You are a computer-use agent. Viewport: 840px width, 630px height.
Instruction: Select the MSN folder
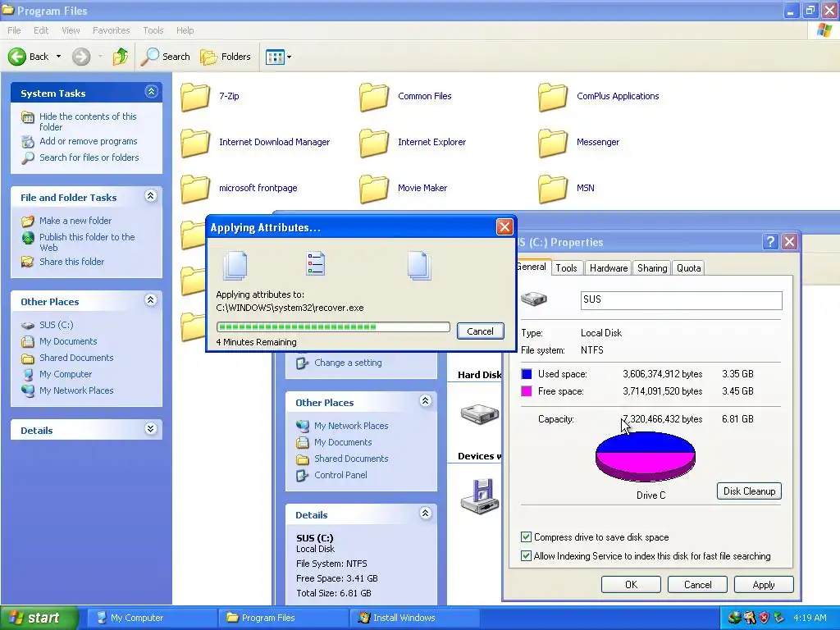(566, 188)
